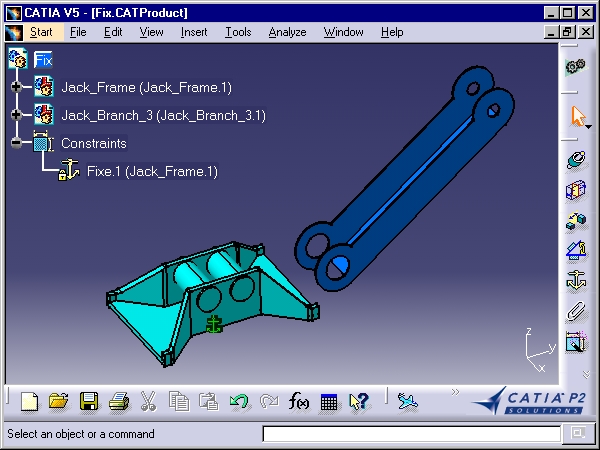Click the Undo arrow icon

(239, 401)
